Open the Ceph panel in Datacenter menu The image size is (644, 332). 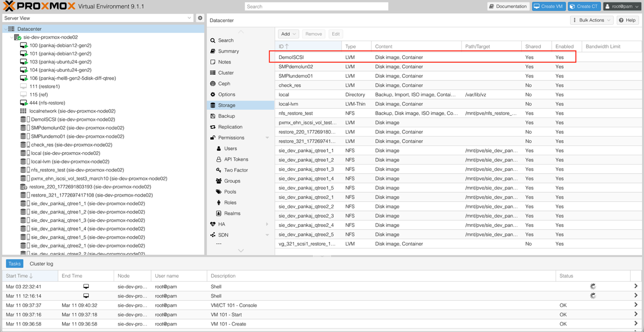(214, 83)
